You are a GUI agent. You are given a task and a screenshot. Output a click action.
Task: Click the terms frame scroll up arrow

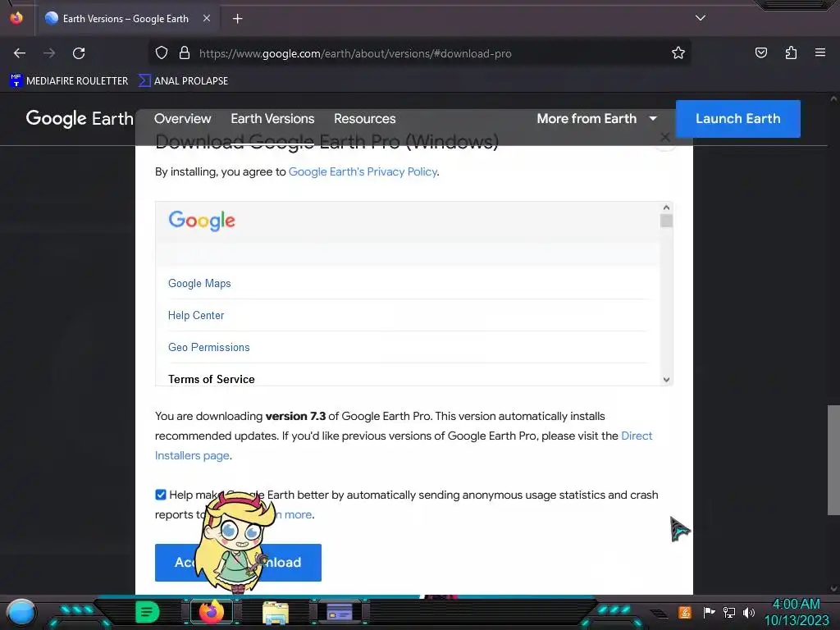(666, 208)
